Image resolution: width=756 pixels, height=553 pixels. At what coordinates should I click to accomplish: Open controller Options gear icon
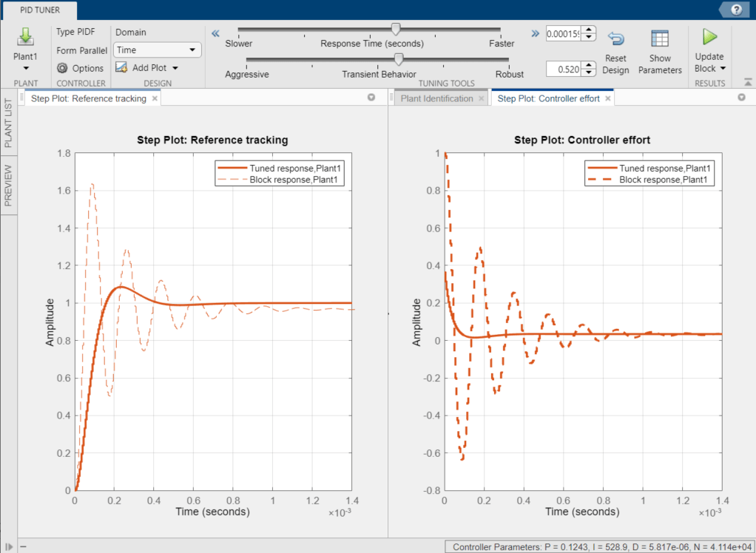(x=62, y=68)
